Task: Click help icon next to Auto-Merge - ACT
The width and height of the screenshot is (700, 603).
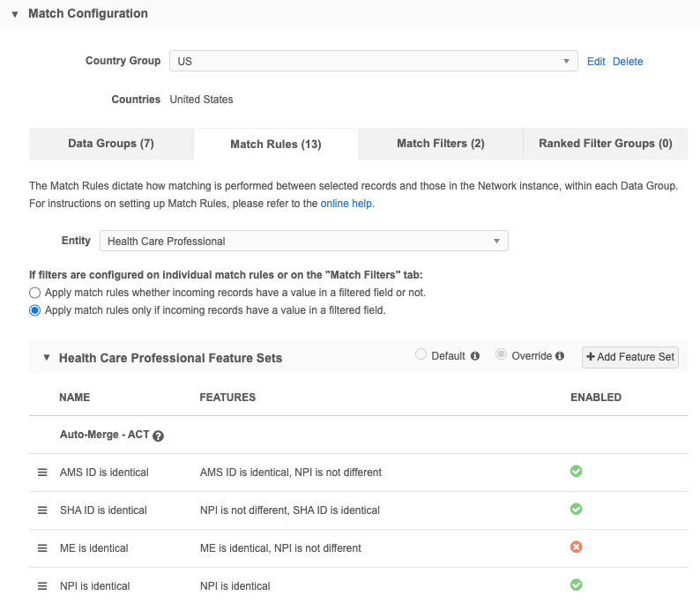Action: 159,435
